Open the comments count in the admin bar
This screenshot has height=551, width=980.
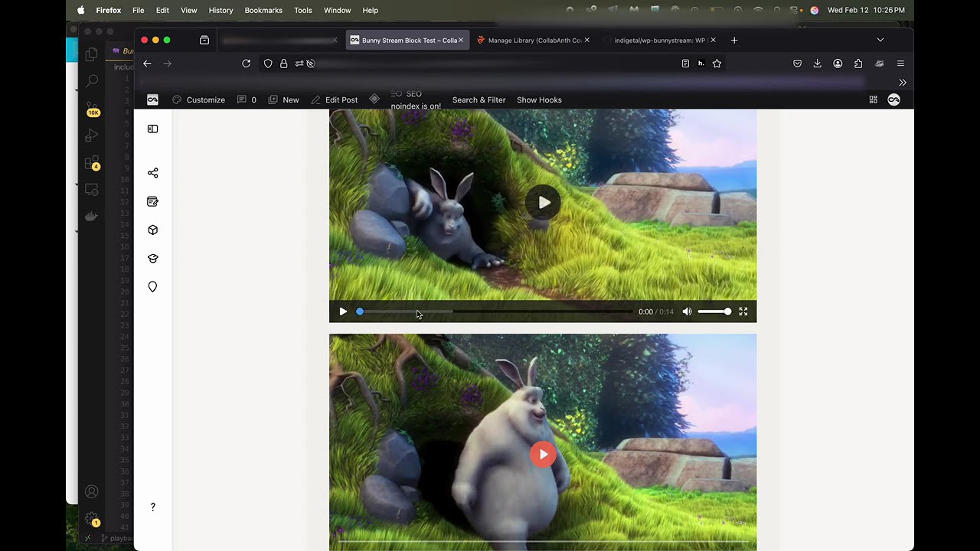tap(247, 99)
